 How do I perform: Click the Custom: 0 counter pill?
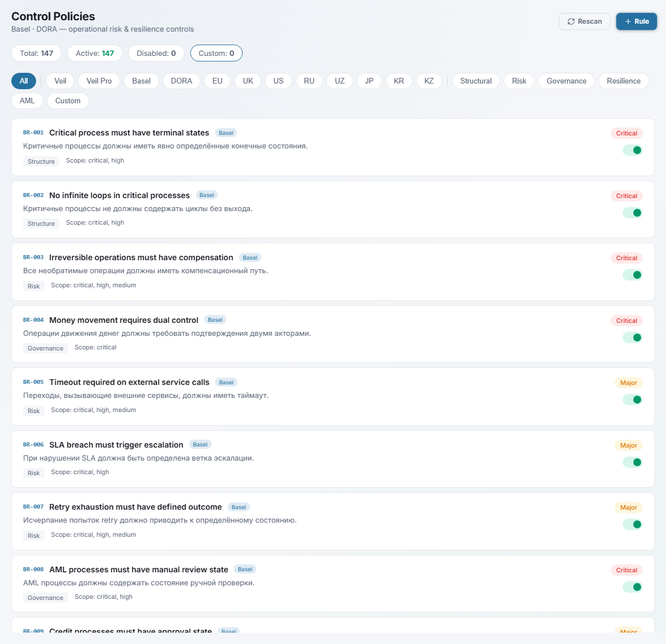click(x=216, y=53)
